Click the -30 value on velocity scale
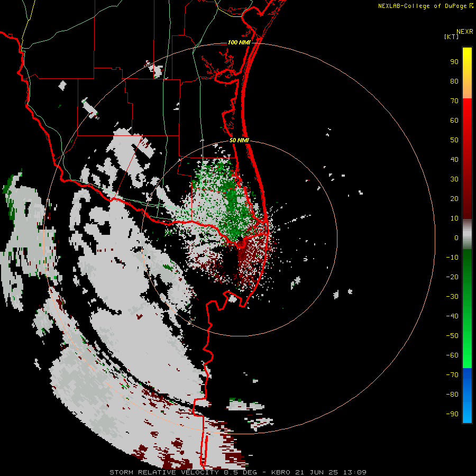This screenshot has height=476, width=476. [452, 297]
